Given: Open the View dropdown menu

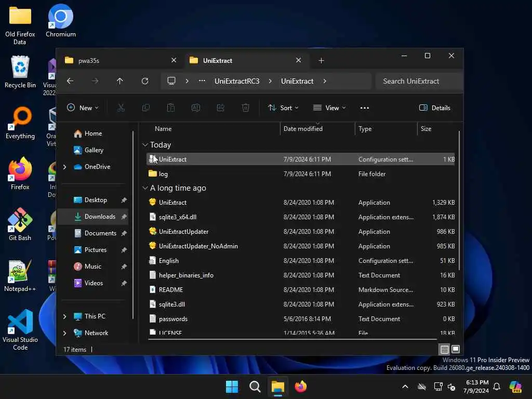Looking at the screenshot, I should click(329, 108).
